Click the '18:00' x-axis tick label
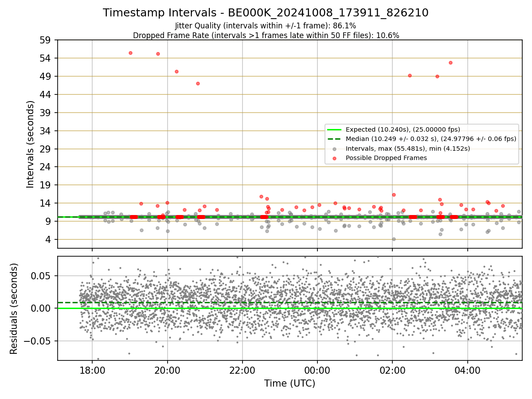The width and height of the screenshot is (532, 399). [x=92, y=370]
